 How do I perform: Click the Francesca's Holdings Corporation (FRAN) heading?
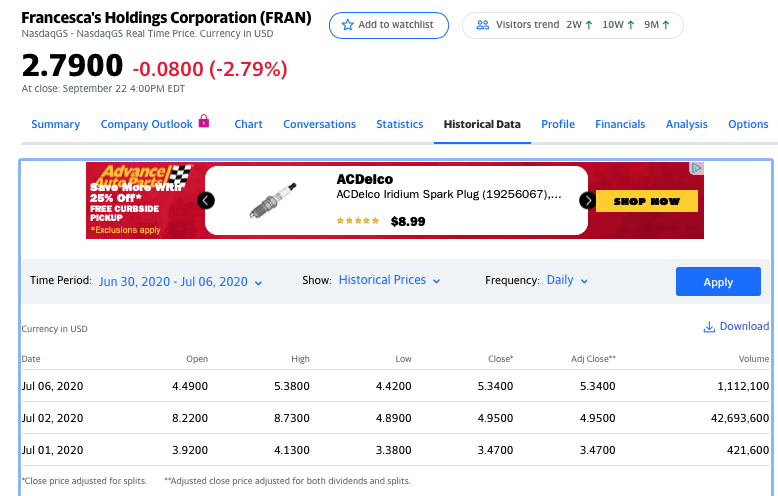tap(166, 17)
